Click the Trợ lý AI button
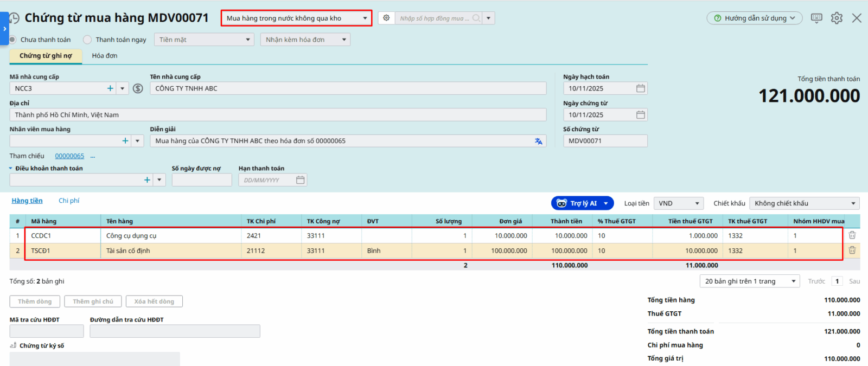 pyautogui.click(x=582, y=203)
